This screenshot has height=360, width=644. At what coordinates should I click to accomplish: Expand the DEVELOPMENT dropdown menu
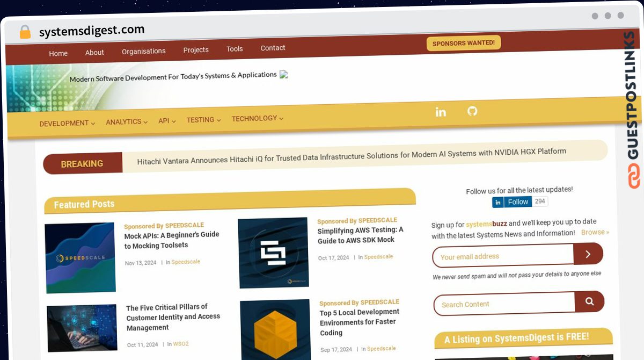(67, 123)
